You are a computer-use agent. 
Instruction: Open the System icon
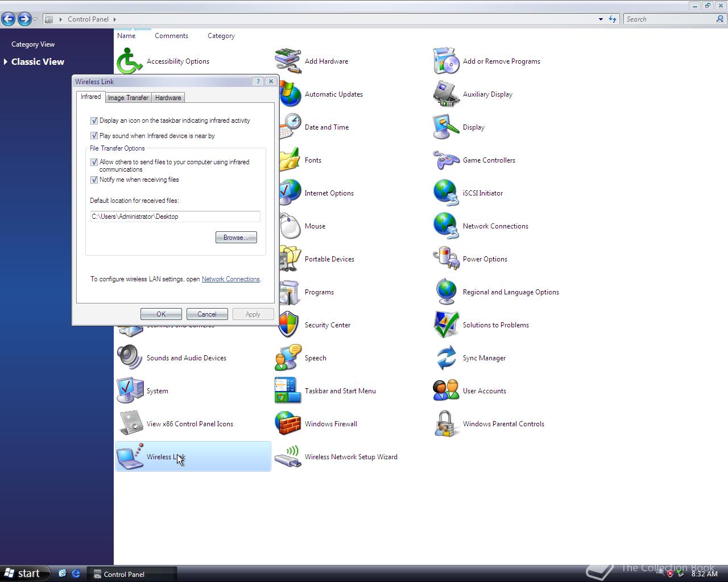130,390
